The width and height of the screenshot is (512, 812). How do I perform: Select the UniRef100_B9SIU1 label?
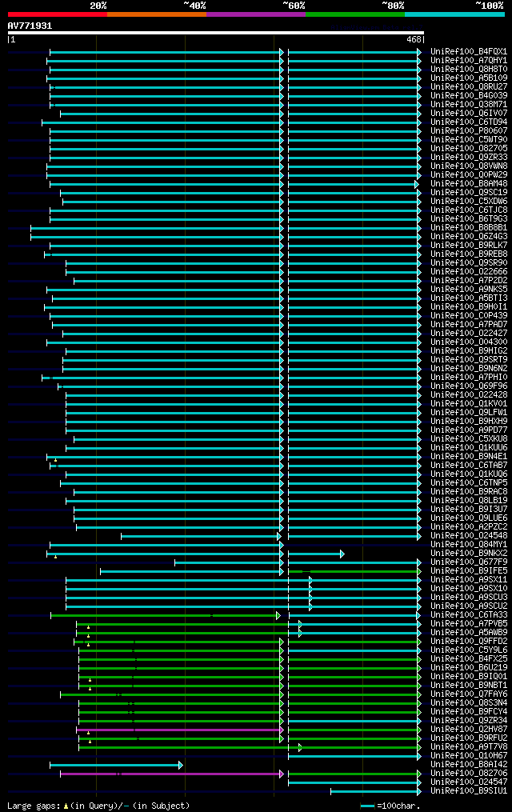pyautogui.click(x=469, y=791)
